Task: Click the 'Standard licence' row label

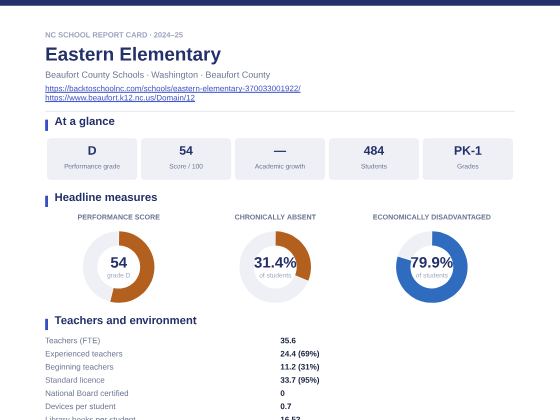Action: [x=75, y=380]
